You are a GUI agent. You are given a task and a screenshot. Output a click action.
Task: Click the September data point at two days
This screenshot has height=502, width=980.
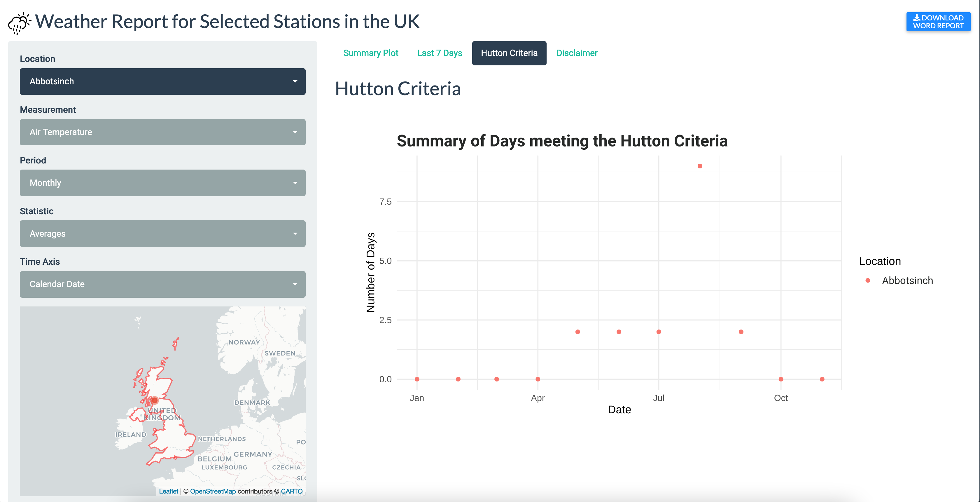741,332
